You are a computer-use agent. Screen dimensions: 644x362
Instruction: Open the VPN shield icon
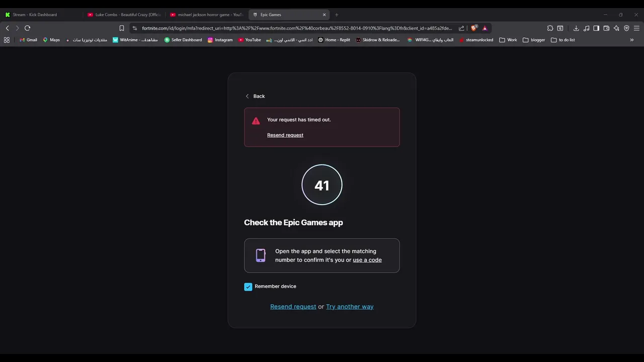coord(626,28)
